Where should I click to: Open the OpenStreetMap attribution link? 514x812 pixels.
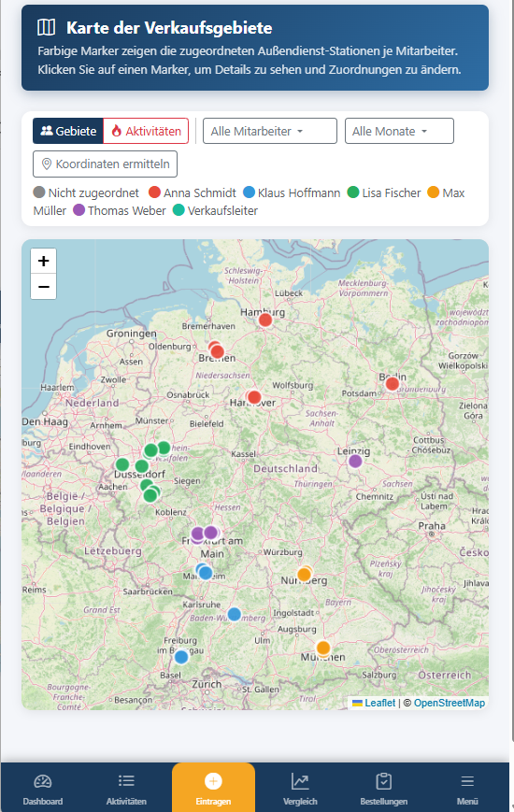tap(450, 703)
